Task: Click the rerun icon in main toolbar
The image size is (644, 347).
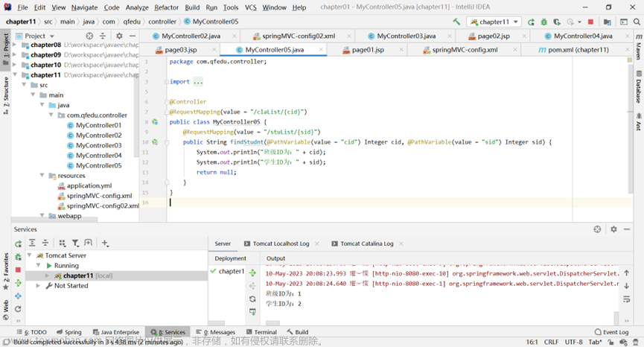Action: point(531,22)
